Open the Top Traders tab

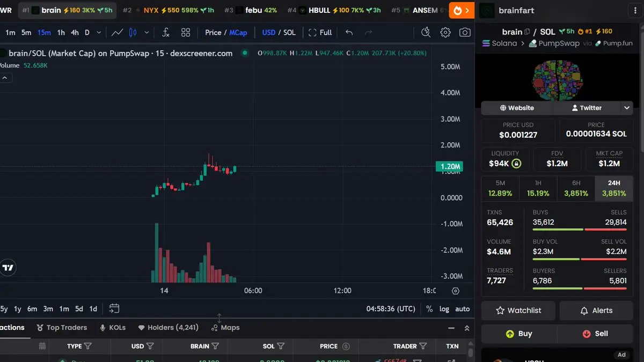click(62, 328)
